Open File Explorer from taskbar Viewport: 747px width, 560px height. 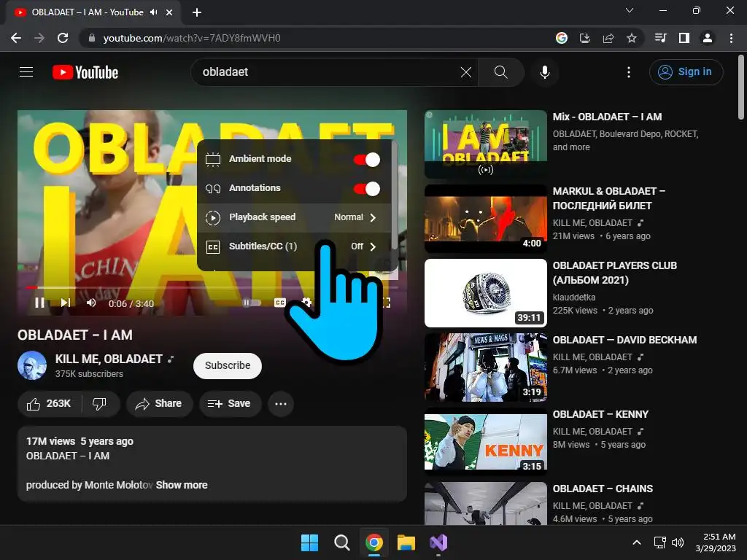(406, 542)
